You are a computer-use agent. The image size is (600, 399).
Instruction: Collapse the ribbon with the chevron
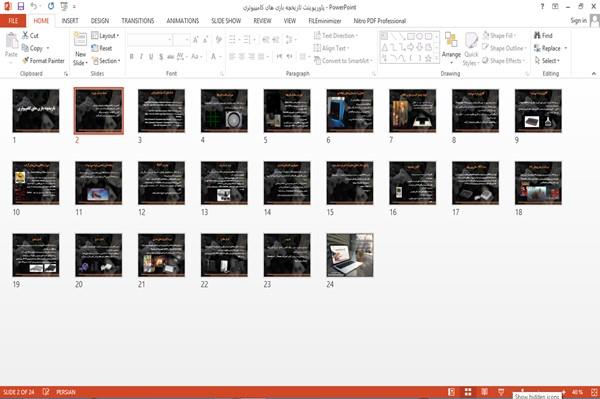coord(594,73)
